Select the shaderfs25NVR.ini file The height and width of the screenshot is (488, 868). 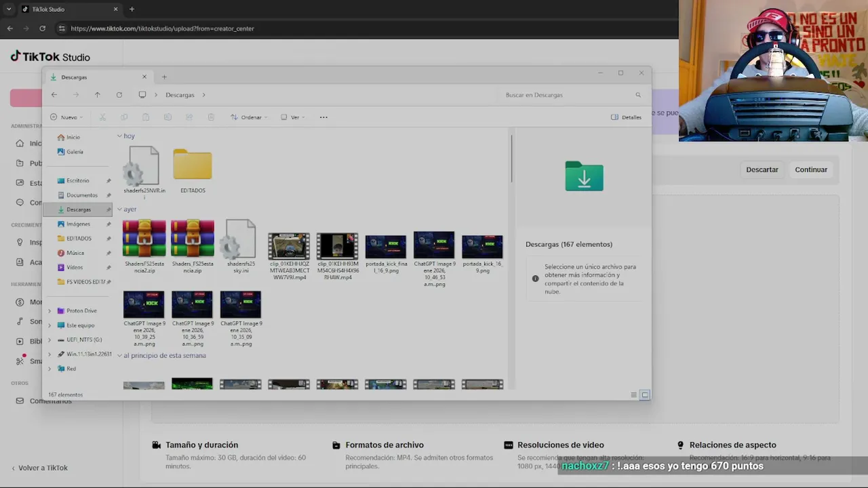144,172
